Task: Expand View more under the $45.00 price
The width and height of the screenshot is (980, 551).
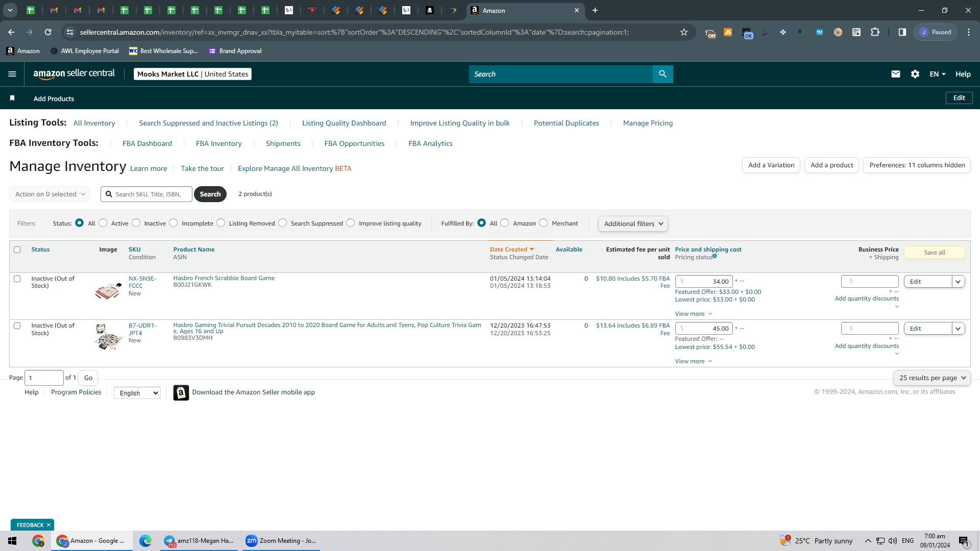Action: [x=693, y=361]
